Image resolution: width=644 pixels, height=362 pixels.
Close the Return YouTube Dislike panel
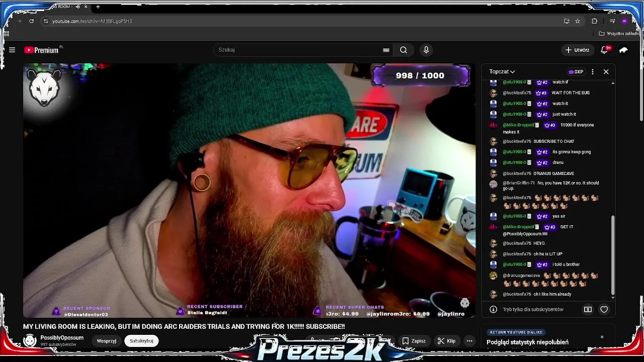[x=602, y=337]
